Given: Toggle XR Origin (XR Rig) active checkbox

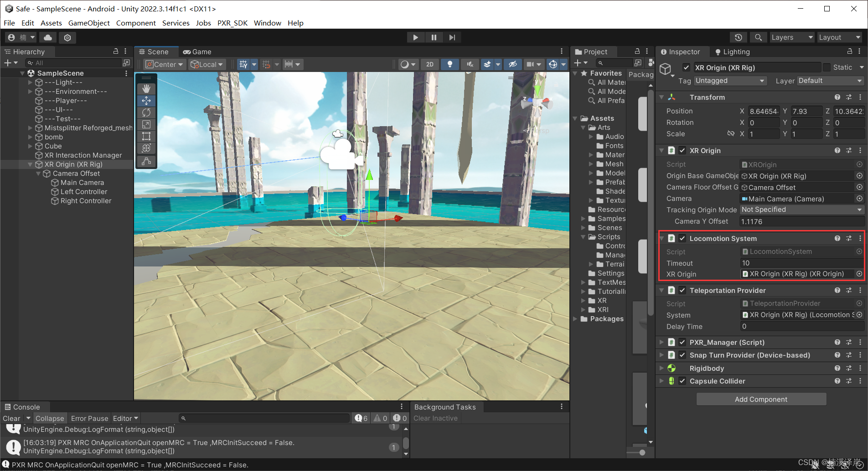Looking at the screenshot, I should click(686, 67).
